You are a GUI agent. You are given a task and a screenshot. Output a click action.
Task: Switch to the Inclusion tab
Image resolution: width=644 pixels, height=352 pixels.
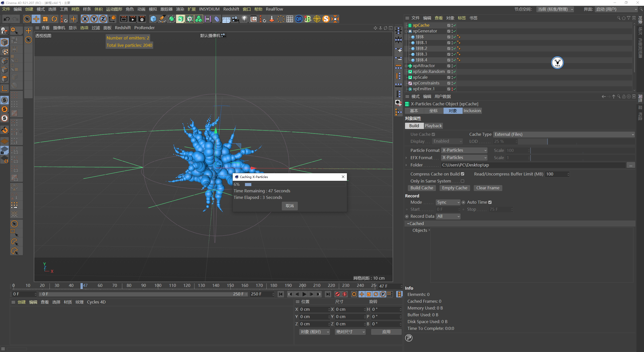pos(472,111)
